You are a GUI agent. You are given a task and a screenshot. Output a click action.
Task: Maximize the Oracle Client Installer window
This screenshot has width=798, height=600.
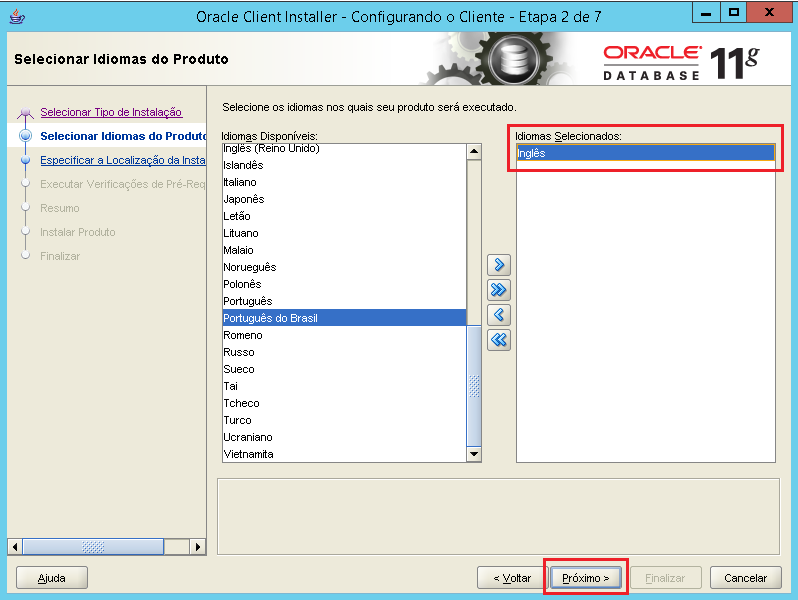point(733,13)
